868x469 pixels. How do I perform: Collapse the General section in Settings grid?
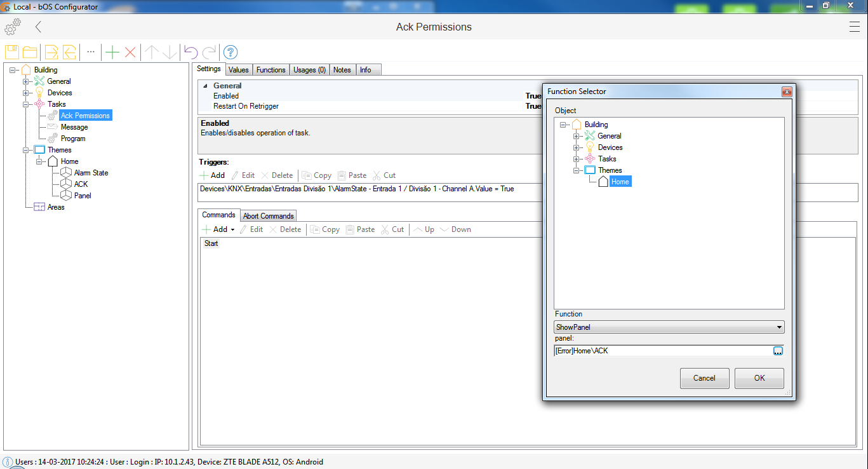[205, 86]
